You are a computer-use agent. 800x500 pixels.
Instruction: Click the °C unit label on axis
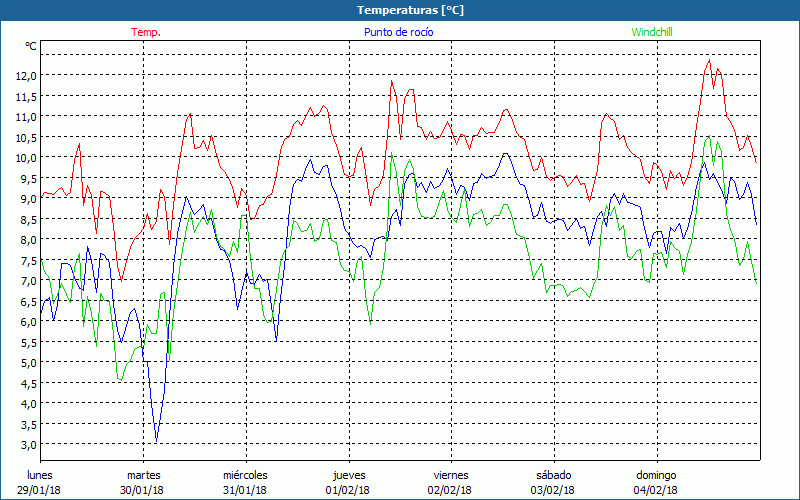(31, 46)
